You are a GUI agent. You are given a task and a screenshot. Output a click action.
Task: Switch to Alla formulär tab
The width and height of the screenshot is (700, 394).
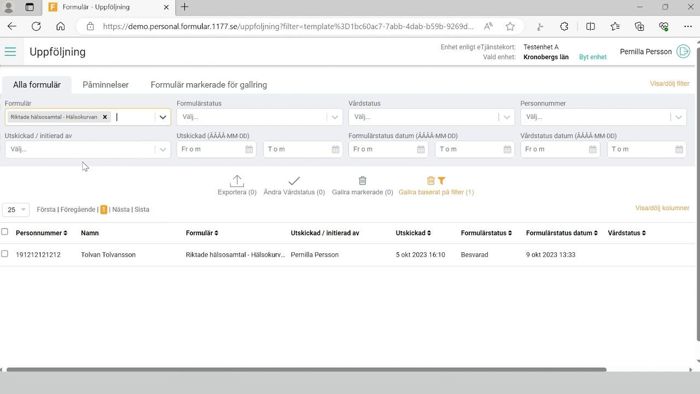coord(37,85)
